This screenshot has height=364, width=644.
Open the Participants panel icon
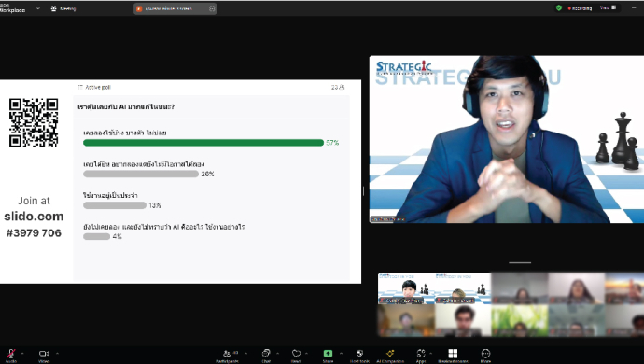(x=227, y=354)
